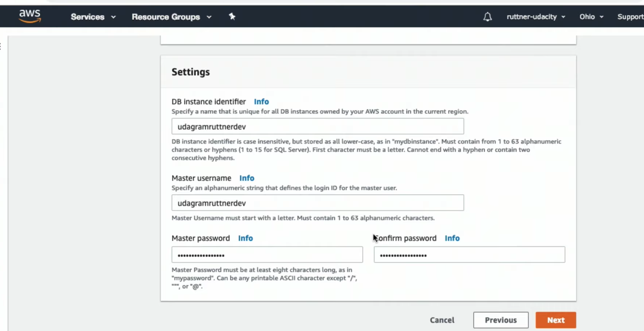The image size is (644, 331).
Task: Go back with the Previous button
Action: click(x=500, y=320)
